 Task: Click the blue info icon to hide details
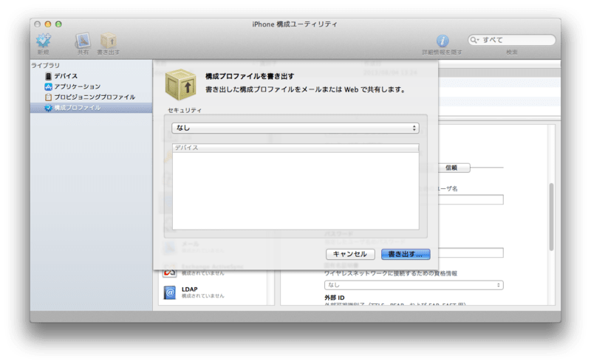point(443,41)
